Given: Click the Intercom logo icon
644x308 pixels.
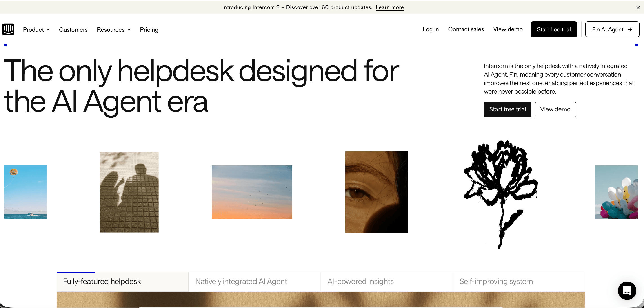Looking at the screenshot, I should (x=8, y=29).
